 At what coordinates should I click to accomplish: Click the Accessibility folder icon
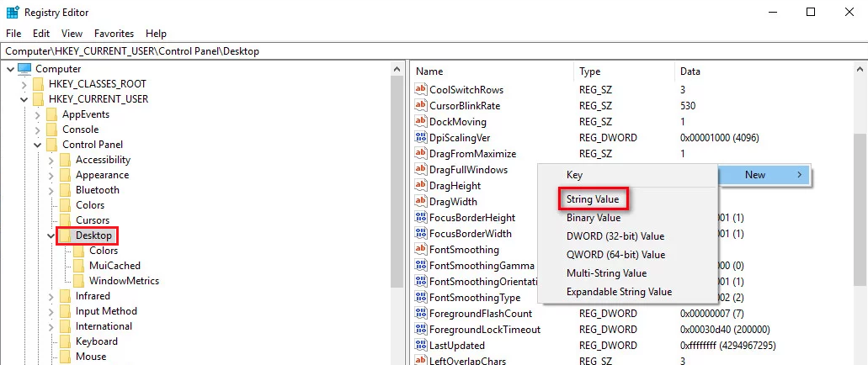pos(66,160)
